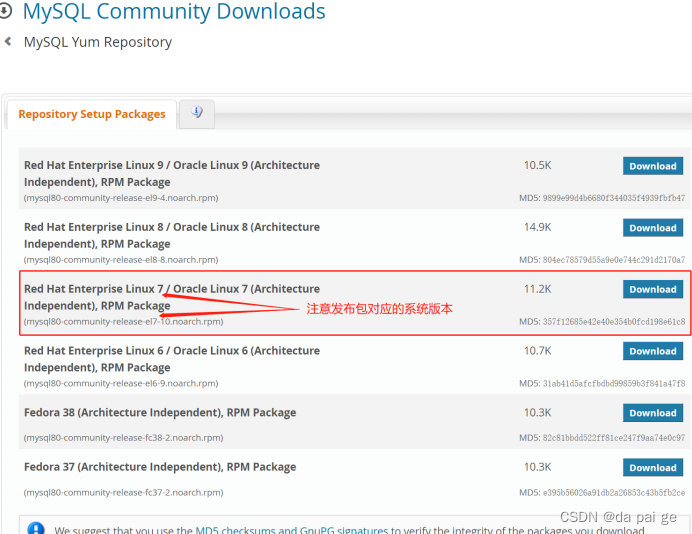Click the 10.7K file size value
Image resolution: width=692 pixels, height=534 pixels.
537,351
